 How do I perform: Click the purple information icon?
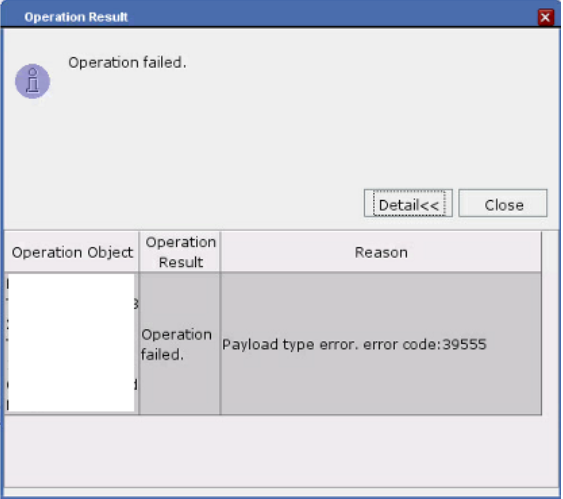pos(32,81)
